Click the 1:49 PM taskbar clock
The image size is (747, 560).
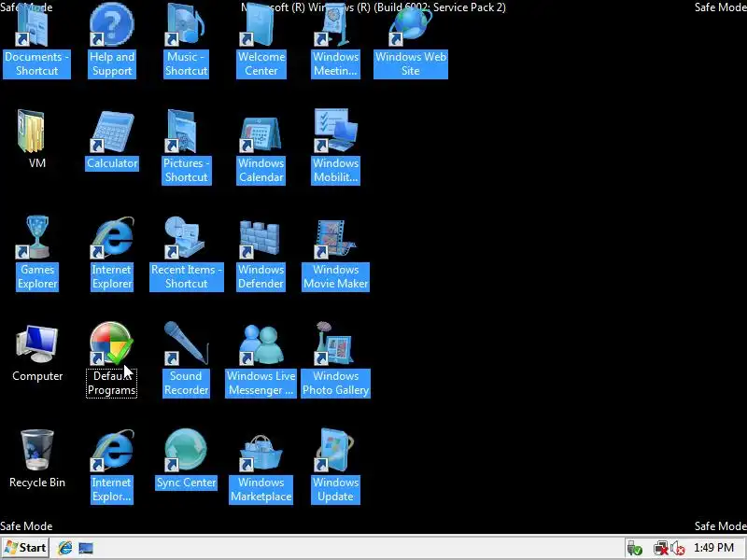[x=713, y=548]
